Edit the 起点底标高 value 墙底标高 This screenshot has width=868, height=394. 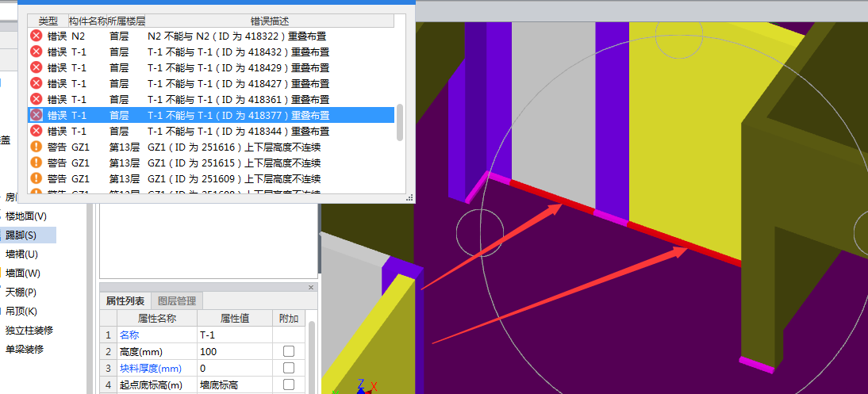(x=234, y=384)
